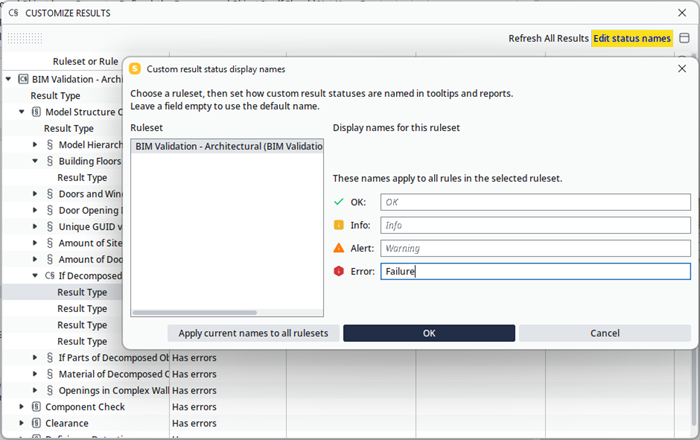Confirm the dialog with OK button
This screenshot has width=700, height=440.
point(429,333)
